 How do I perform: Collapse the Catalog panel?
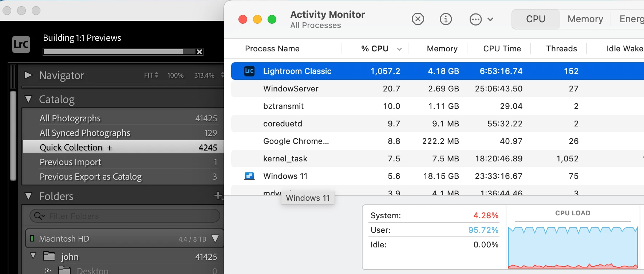[x=28, y=99]
